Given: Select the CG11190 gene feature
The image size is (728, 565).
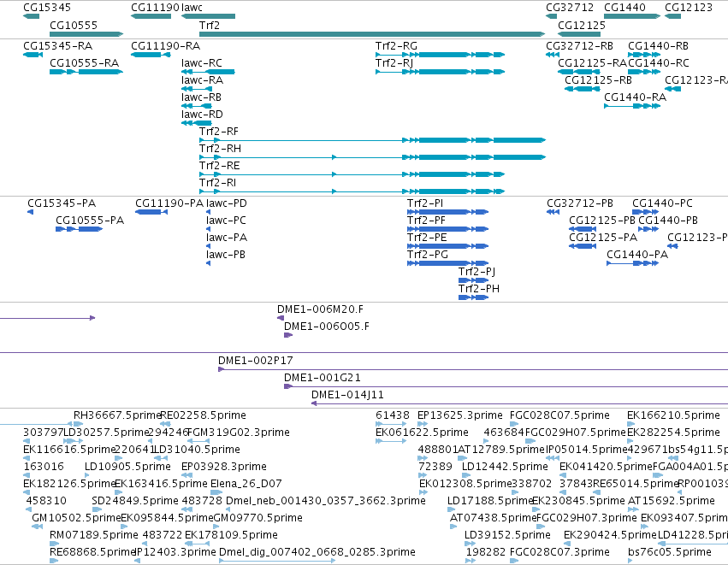Looking at the screenshot, I should 151,16.
